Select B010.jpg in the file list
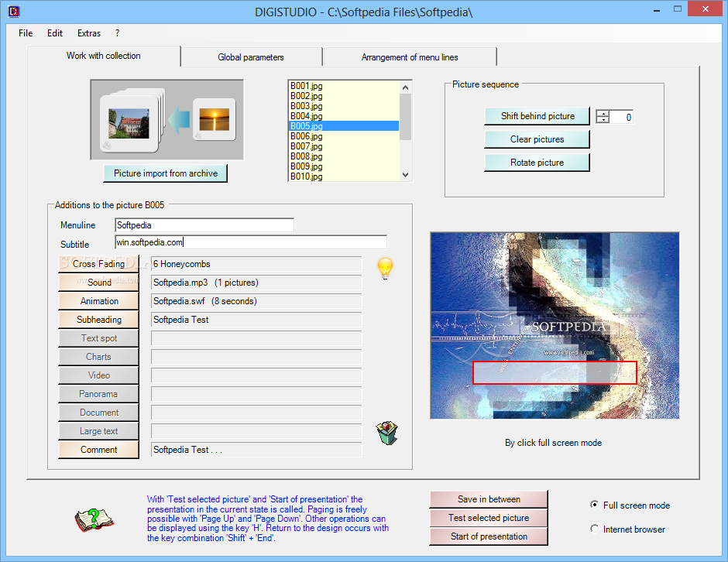The height and width of the screenshot is (562, 728). click(344, 176)
